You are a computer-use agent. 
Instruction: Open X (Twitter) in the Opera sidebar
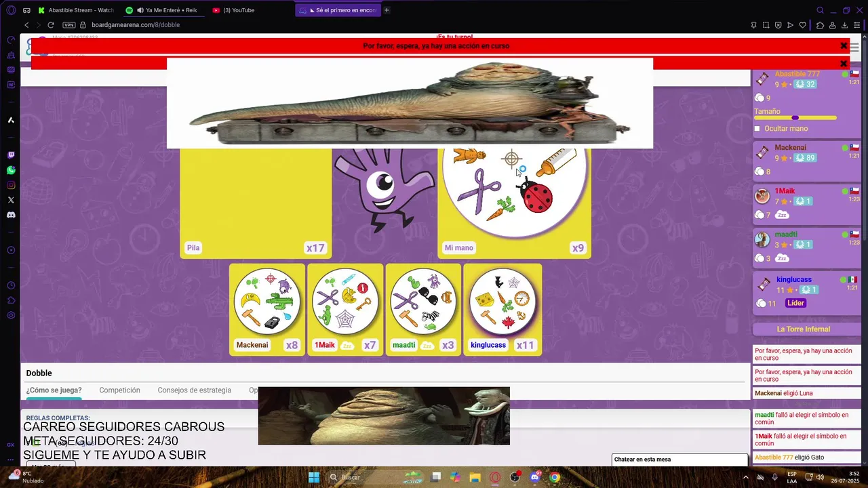tap(11, 200)
